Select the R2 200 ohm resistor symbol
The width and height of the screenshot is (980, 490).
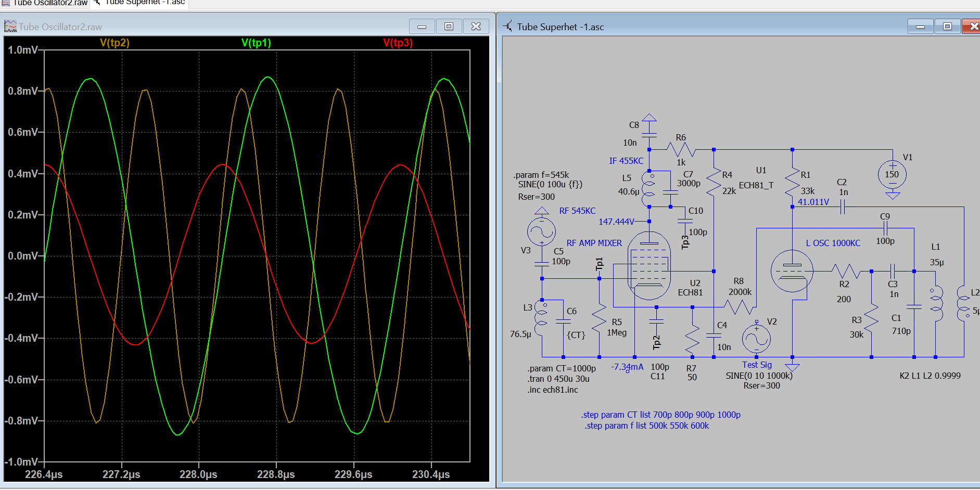pyautogui.click(x=845, y=271)
